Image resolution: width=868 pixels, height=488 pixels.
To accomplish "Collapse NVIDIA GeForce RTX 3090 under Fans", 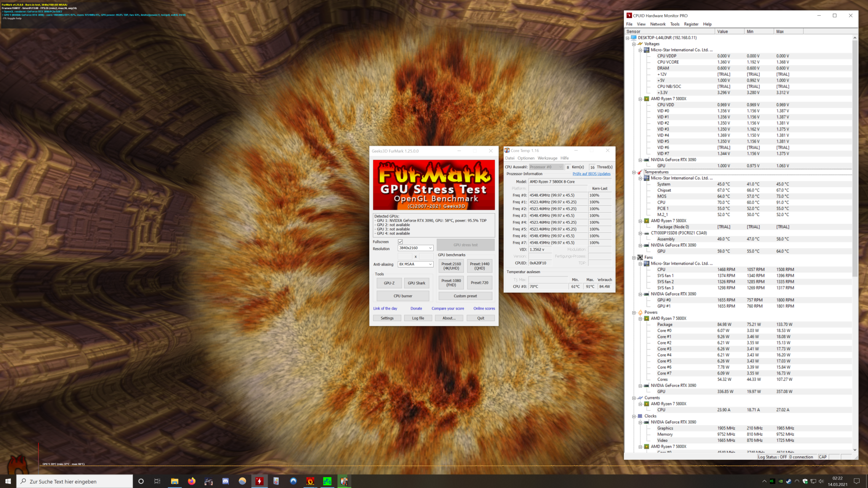I will pos(640,294).
